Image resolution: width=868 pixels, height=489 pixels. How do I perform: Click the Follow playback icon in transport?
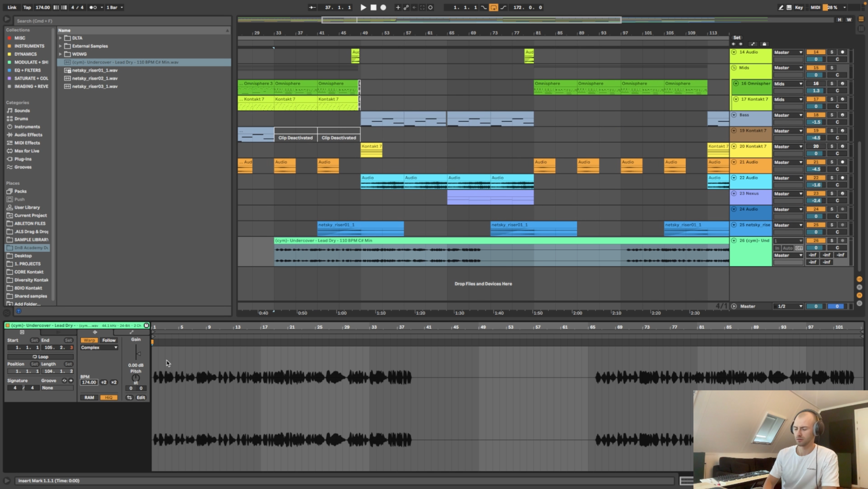312,7
